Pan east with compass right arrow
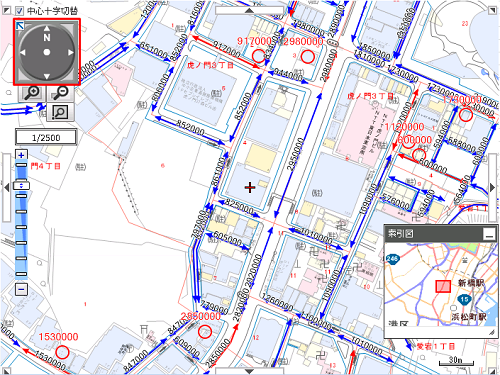The height and width of the screenshot is (375, 500). pyautogui.click(x=71, y=52)
